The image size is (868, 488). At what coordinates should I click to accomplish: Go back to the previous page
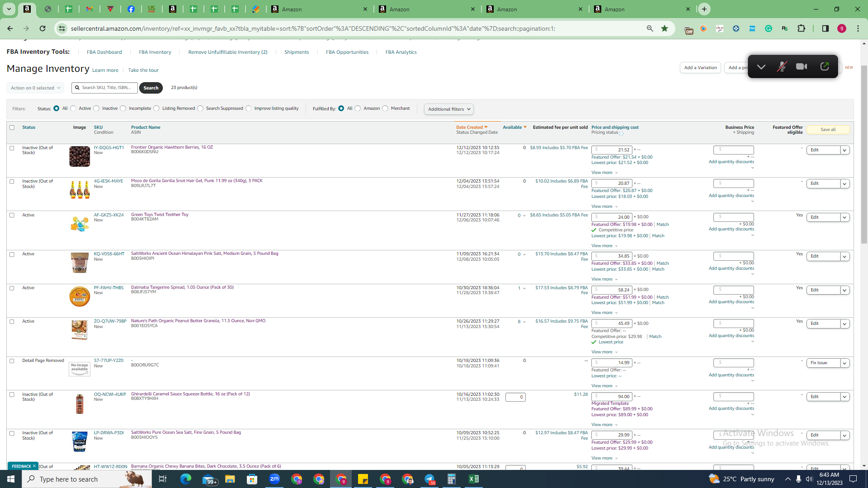point(10,28)
